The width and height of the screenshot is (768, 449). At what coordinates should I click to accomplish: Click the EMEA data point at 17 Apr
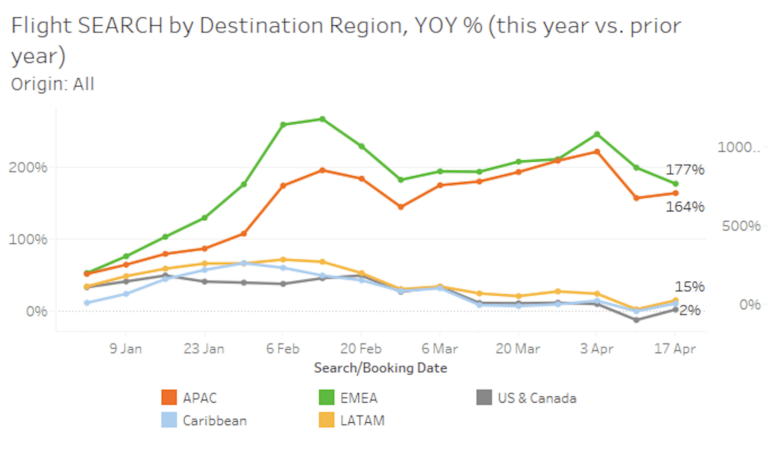point(676,183)
